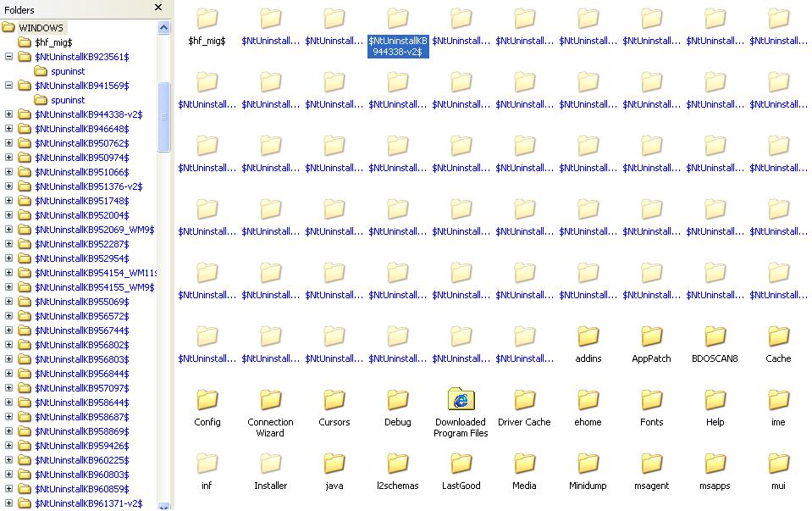This screenshot has height=511, width=812.
Task: Click the ehome folder icon
Action: point(588,400)
